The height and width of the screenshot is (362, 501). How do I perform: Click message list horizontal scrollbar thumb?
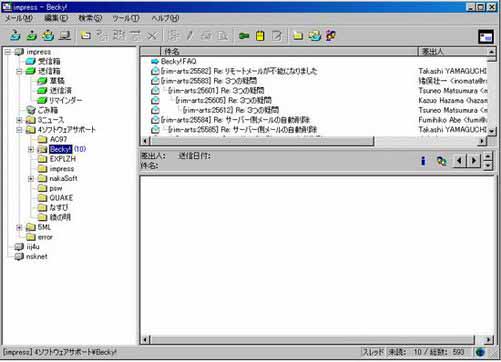tap(262, 141)
